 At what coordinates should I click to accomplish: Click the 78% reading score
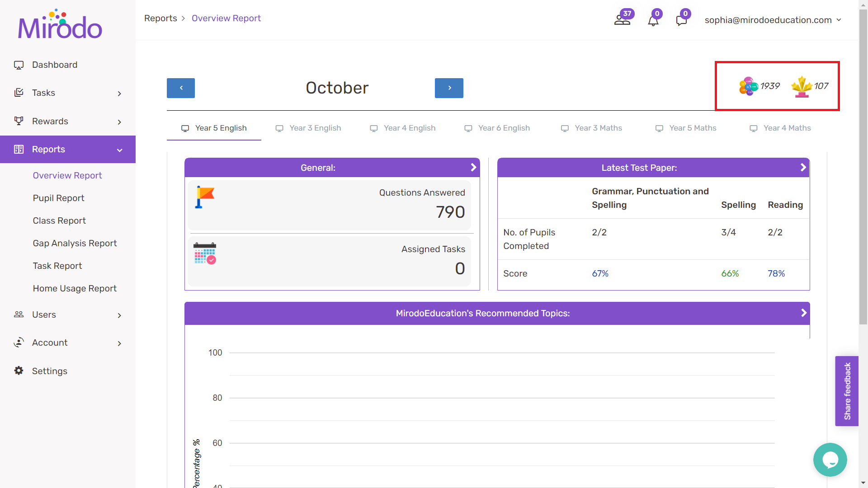pos(776,273)
